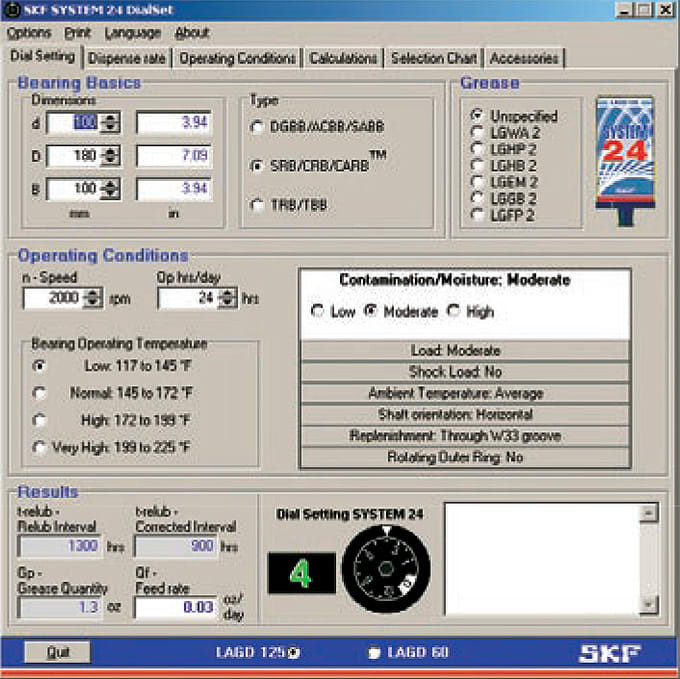Click the D inch value field 7.09

174,156
